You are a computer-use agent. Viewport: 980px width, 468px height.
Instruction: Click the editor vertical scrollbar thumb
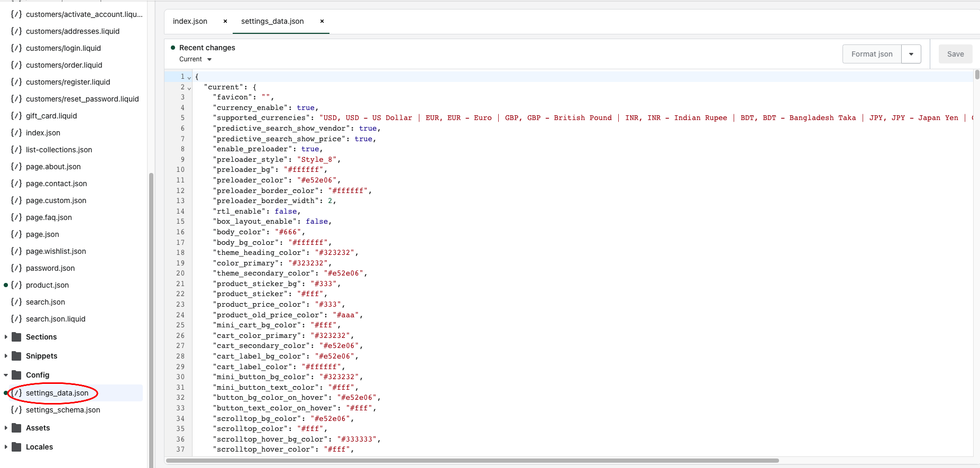(x=977, y=75)
